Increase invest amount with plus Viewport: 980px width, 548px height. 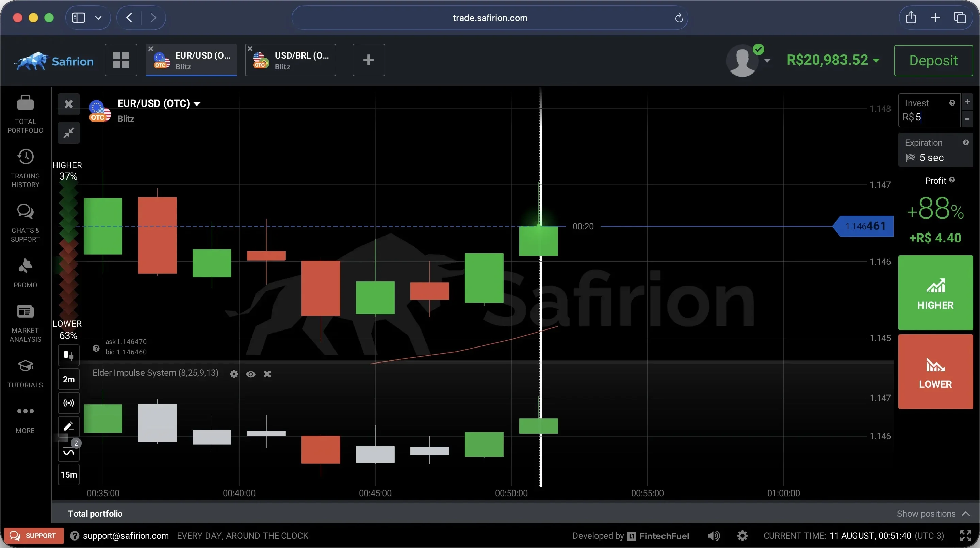point(967,102)
